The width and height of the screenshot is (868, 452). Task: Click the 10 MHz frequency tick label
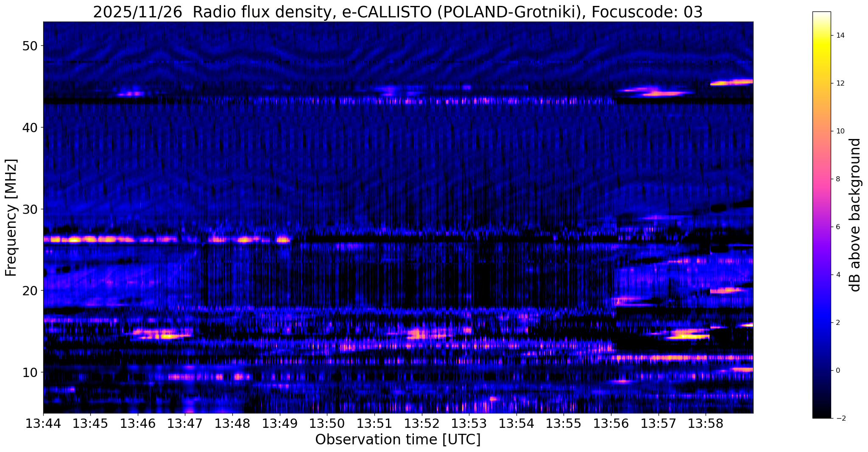tap(30, 372)
